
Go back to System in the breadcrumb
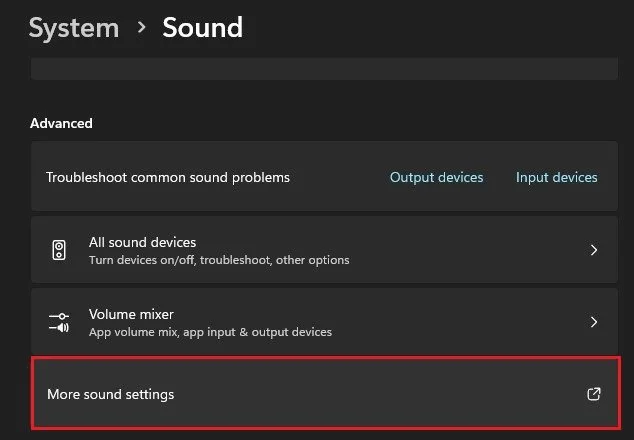tap(74, 28)
